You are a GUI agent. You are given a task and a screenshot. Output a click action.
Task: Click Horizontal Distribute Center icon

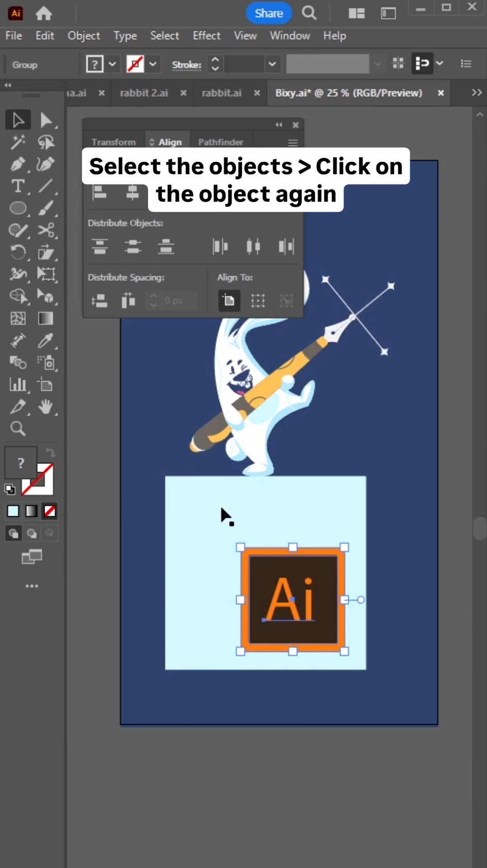(x=253, y=247)
